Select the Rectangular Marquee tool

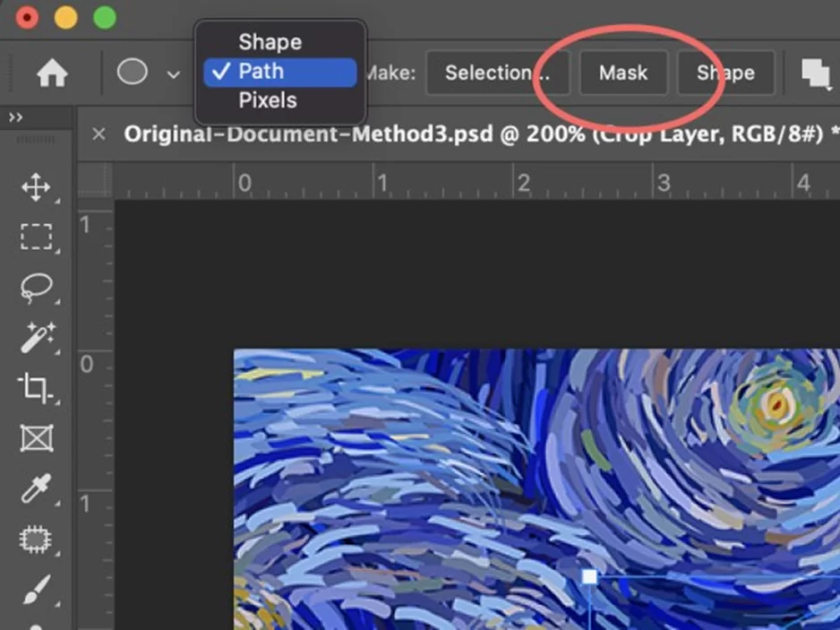(36, 237)
